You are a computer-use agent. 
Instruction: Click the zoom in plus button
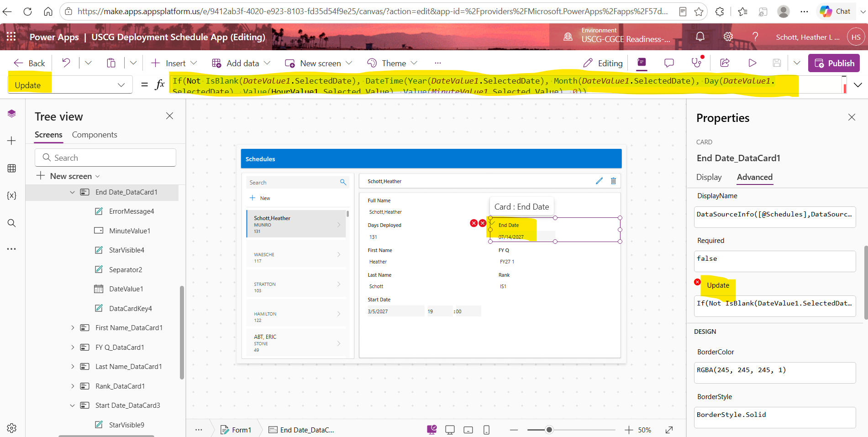point(629,430)
